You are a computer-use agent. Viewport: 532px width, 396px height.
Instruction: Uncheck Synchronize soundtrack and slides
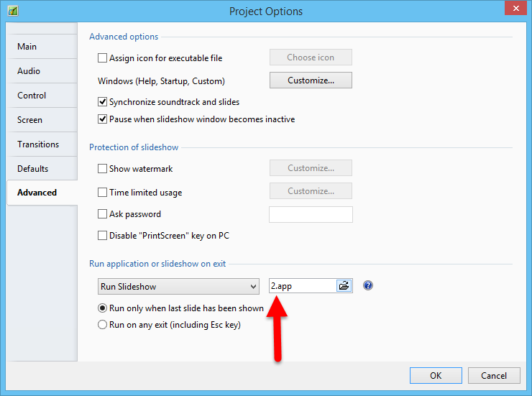point(102,102)
